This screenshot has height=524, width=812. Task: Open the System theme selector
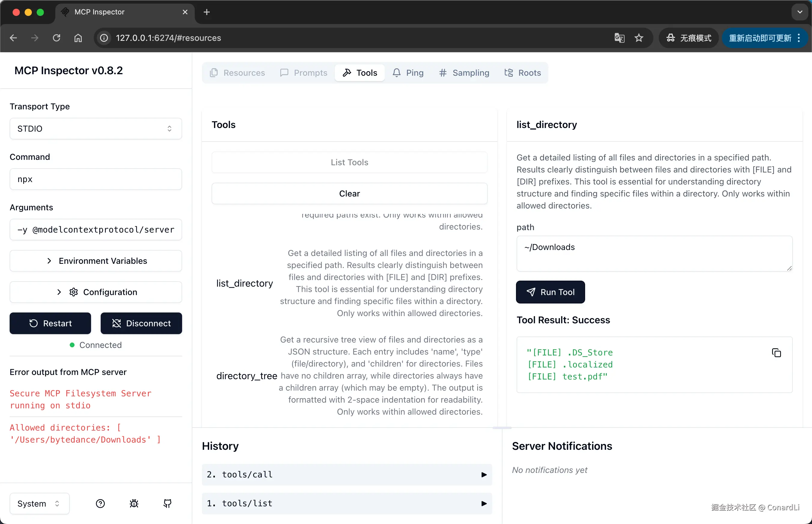[x=39, y=503]
